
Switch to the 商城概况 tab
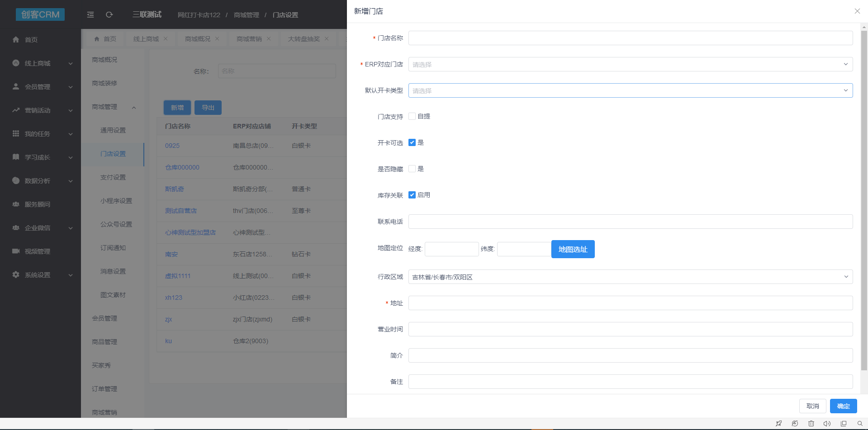pos(198,39)
